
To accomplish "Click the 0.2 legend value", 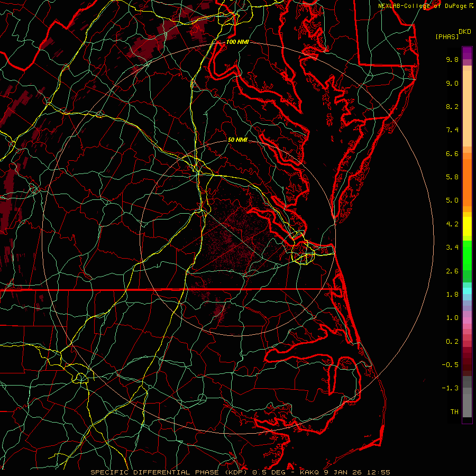I will (452, 342).
